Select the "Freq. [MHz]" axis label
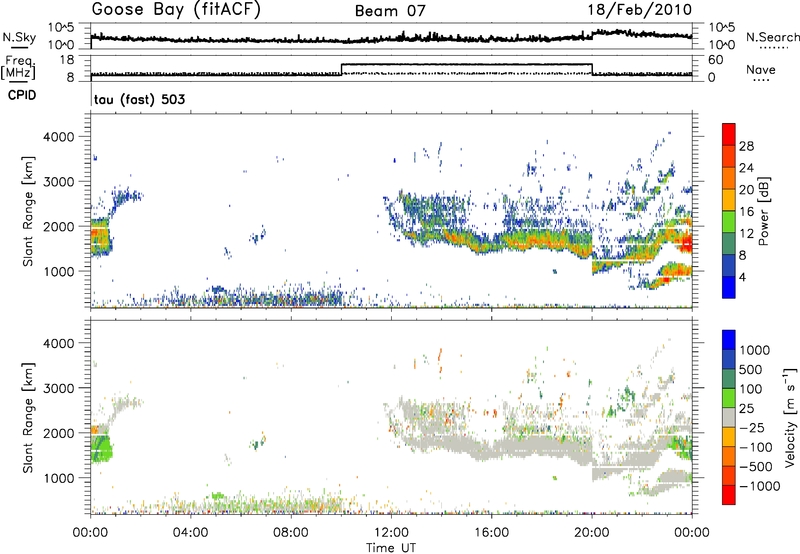 [x=19, y=67]
